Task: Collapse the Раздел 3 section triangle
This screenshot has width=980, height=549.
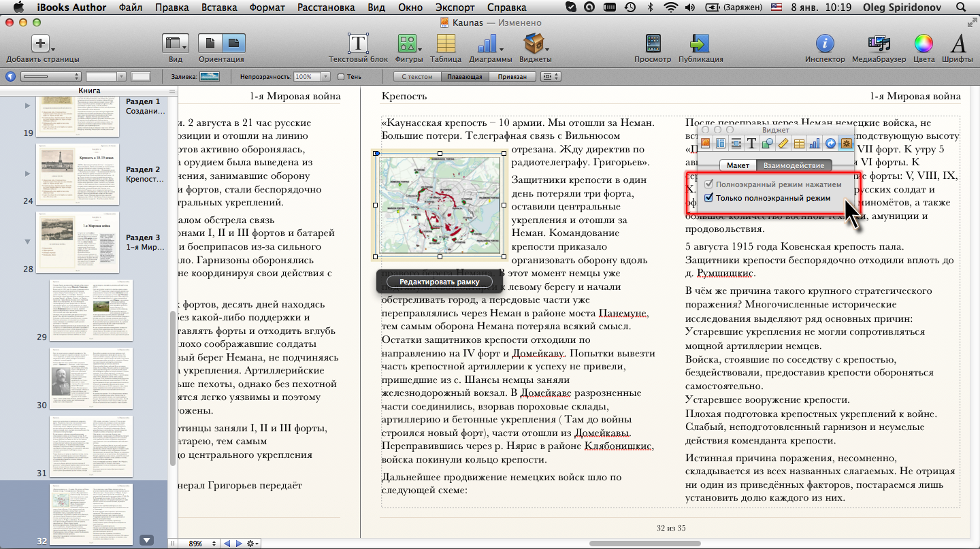Action: click(x=28, y=242)
